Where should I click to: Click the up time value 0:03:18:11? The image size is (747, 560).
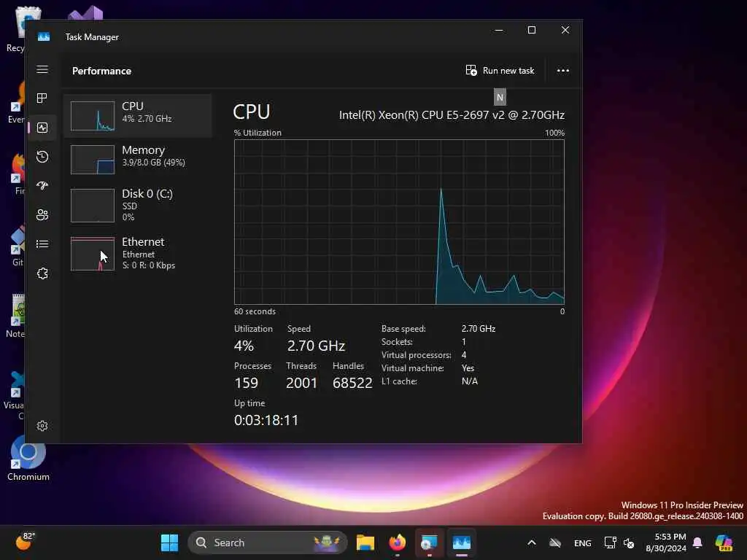point(266,420)
